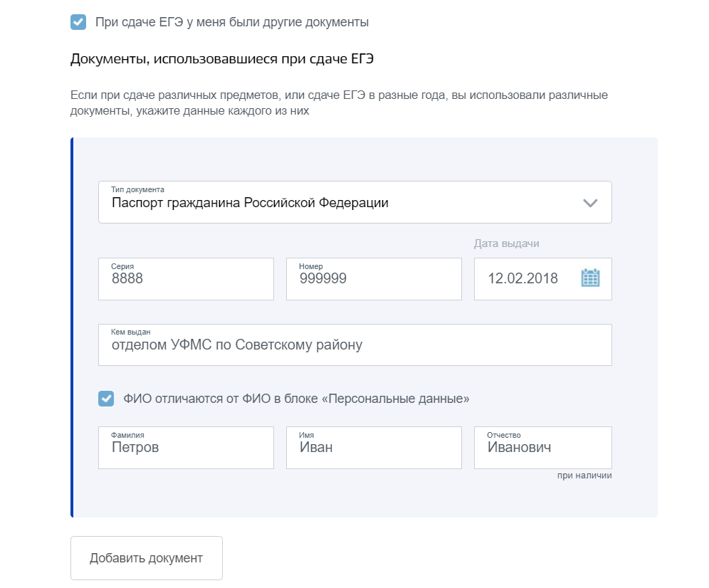
Task: Click the label text about ФИО in «Персональные данные»
Action: click(296, 399)
